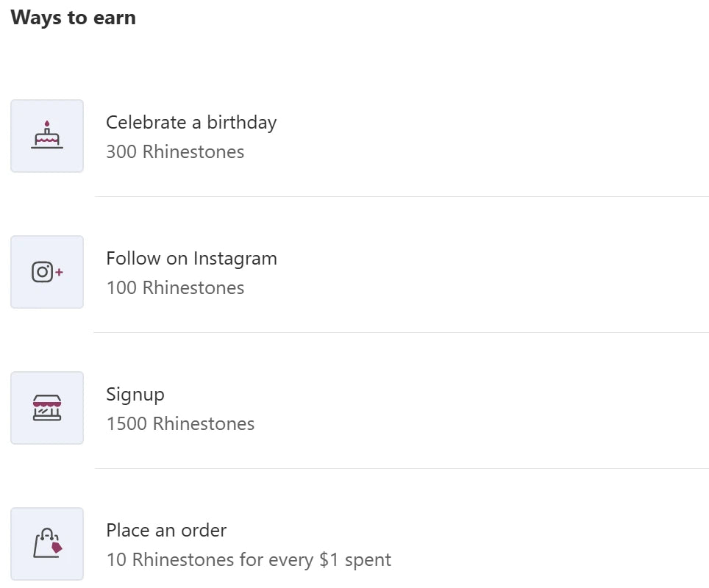Click divider line below Signup row

401,468
